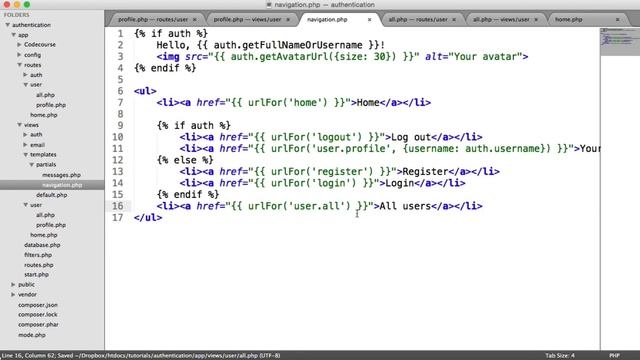This screenshot has height=360, width=640.
Task: Place cursor on 'All users' link text
Action: (x=405, y=206)
